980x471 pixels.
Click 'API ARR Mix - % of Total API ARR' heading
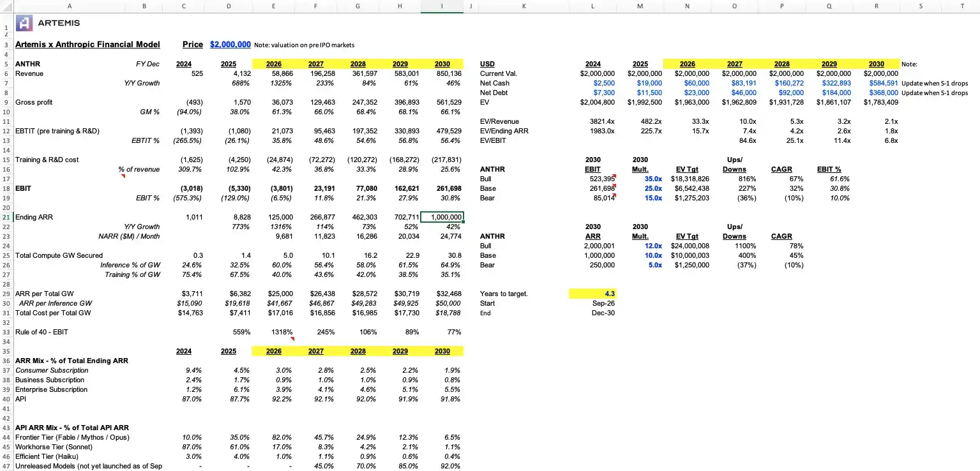coord(73,428)
